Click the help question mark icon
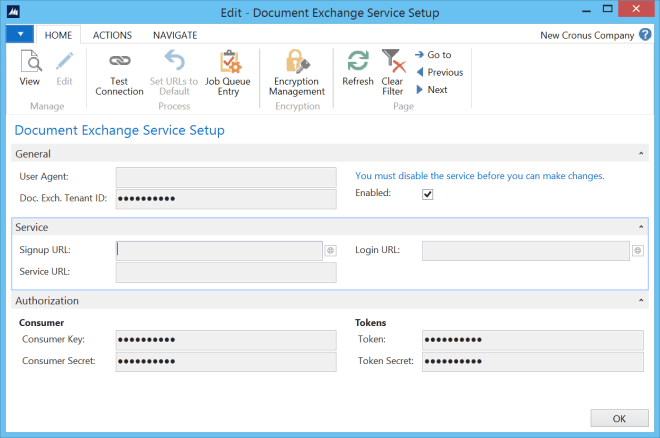This screenshot has height=438, width=660. 645,35
